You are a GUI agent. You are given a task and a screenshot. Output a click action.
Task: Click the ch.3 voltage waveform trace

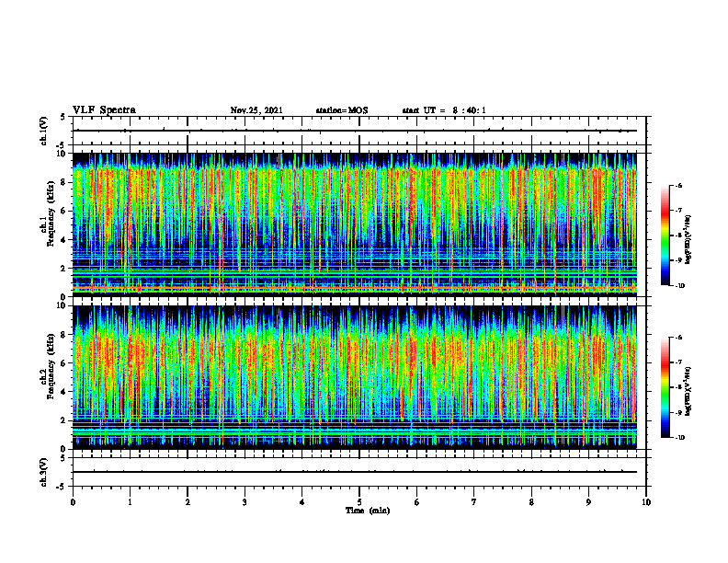click(354, 472)
